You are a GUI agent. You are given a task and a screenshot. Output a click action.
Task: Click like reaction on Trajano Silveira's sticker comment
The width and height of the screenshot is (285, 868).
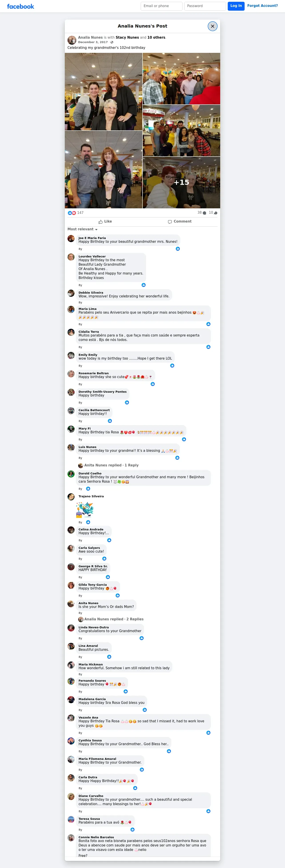(88, 522)
